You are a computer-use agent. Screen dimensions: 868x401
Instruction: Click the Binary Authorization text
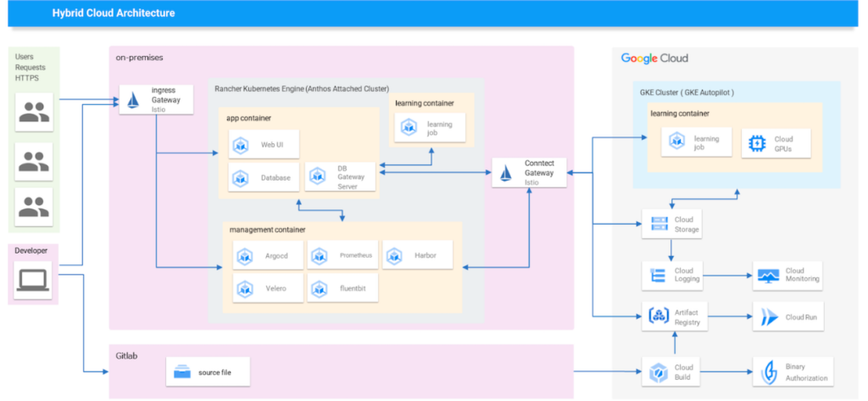tap(807, 372)
